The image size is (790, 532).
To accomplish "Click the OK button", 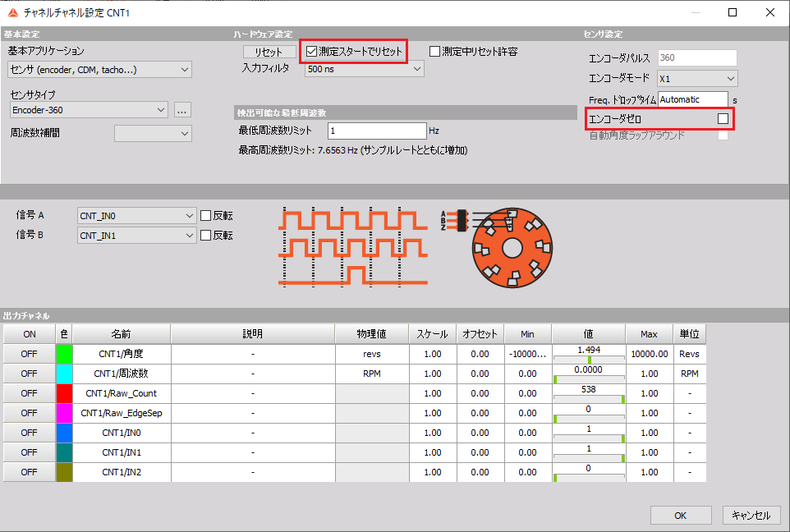I will 681,516.
